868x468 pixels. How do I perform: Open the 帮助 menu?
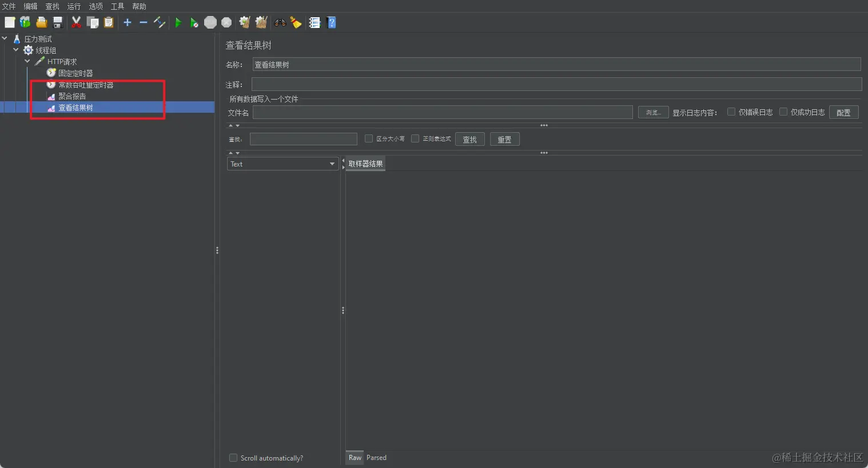(139, 6)
